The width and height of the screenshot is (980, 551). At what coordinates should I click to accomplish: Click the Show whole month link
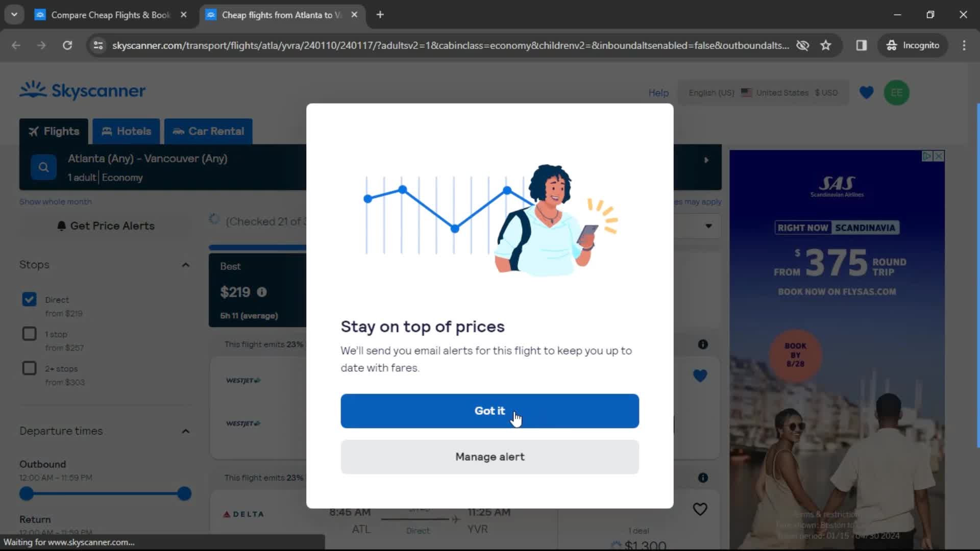(55, 201)
